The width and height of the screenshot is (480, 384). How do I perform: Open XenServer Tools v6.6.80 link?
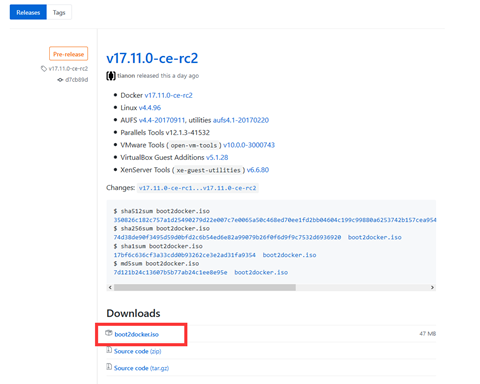(258, 170)
